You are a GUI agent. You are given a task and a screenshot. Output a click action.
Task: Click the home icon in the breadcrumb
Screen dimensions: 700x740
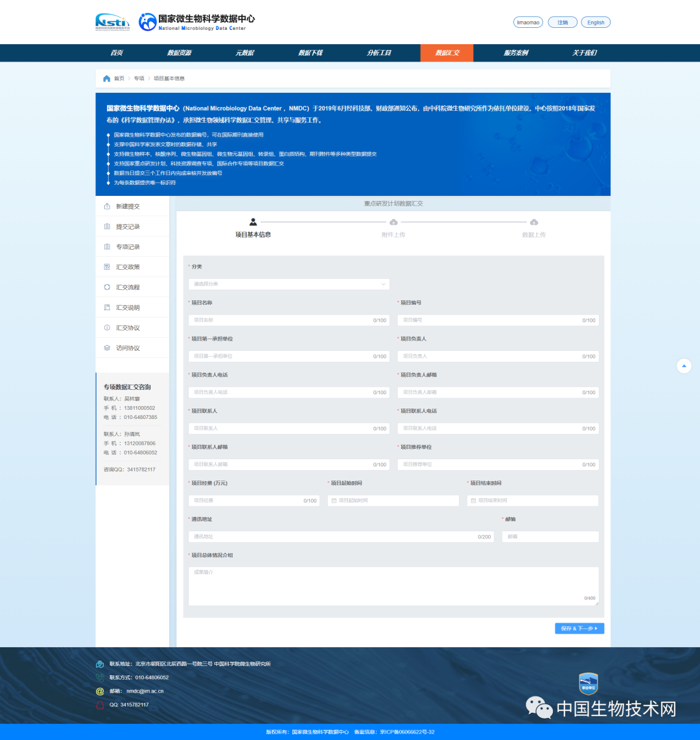(106, 78)
